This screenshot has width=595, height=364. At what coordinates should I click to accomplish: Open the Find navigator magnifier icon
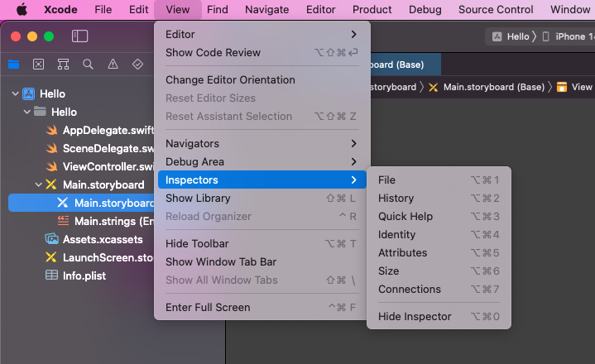(x=88, y=64)
